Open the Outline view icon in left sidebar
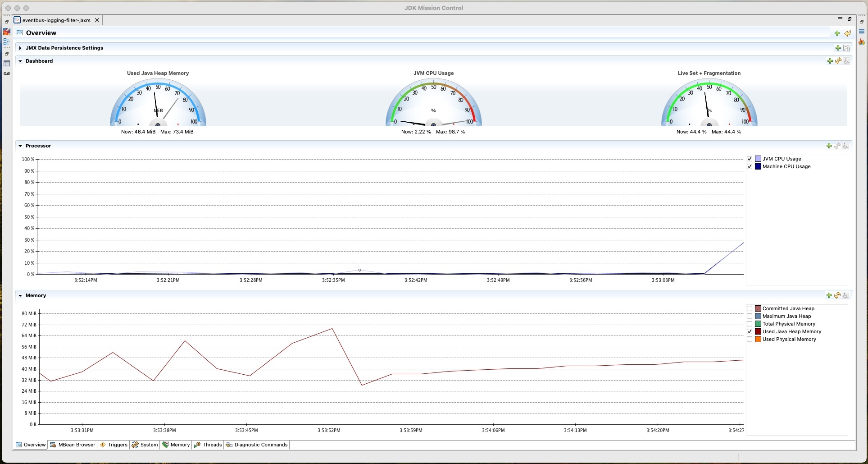Screen dimensions: 868x464 [6, 42]
